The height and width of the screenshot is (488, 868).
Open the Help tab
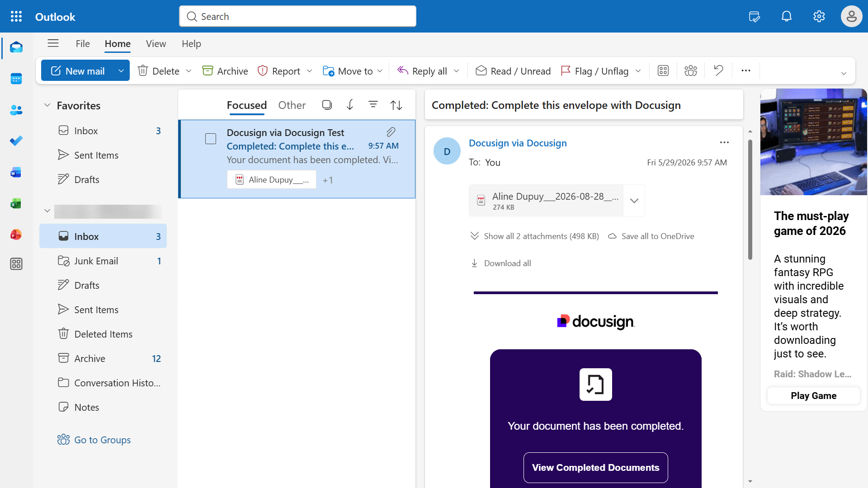(191, 44)
